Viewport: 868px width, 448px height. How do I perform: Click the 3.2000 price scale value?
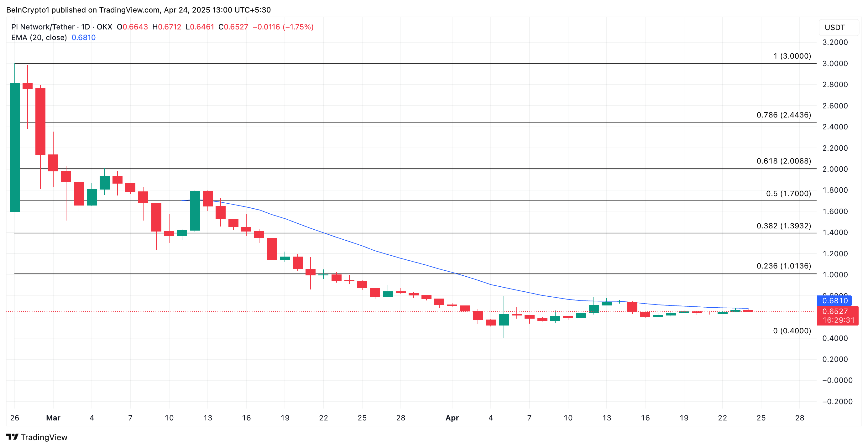(x=835, y=42)
